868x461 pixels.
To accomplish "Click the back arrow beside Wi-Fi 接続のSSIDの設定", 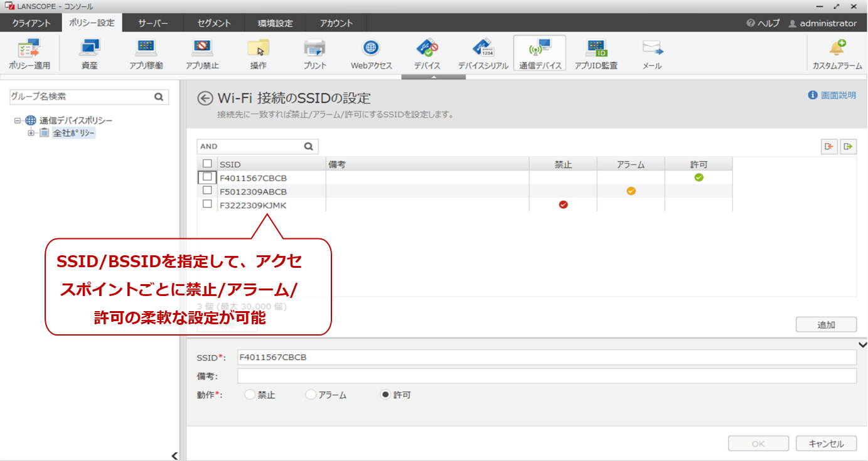I will coord(205,98).
